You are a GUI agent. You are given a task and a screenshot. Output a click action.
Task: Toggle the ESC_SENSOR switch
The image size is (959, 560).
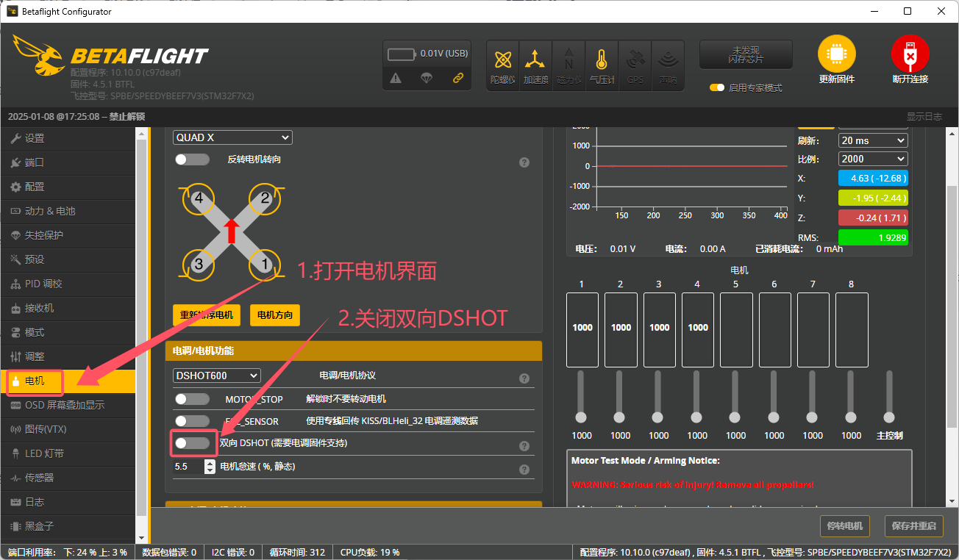[x=192, y=421]
